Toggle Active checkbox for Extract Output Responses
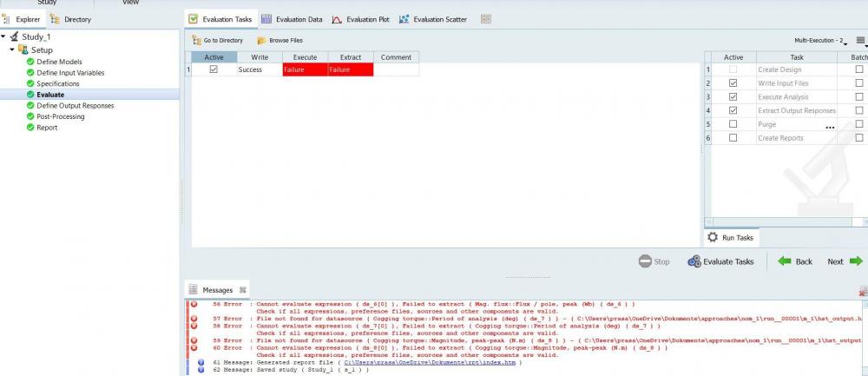The width and height of the screenshot is (868, 376). pos(733,110)
